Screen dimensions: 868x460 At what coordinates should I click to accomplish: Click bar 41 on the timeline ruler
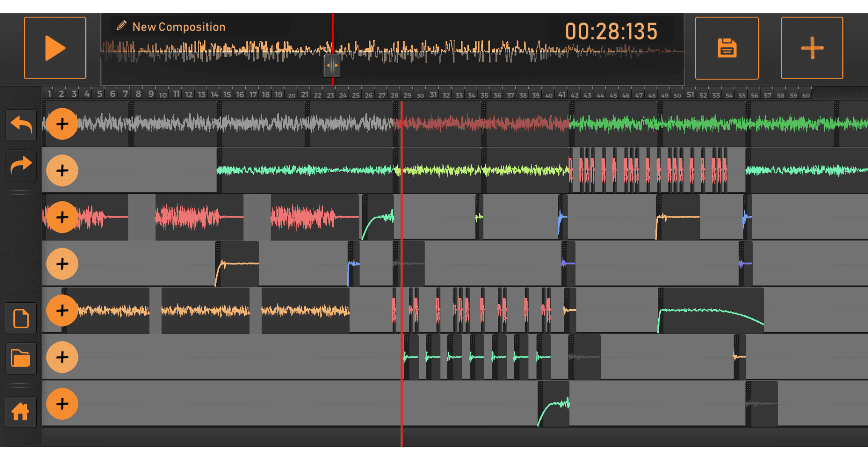pyautogui.click(x=562, y=95)
